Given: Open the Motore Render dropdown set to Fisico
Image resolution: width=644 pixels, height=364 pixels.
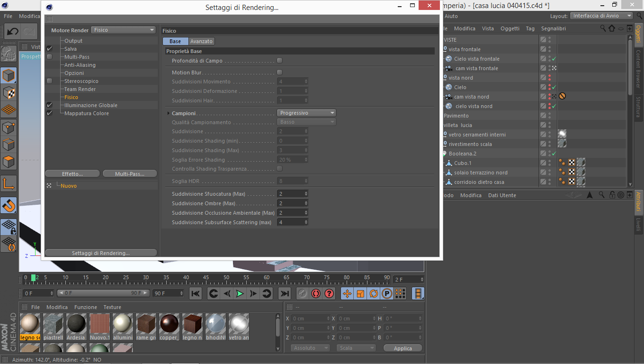Looking at the screenshot, I should point(123,30).
